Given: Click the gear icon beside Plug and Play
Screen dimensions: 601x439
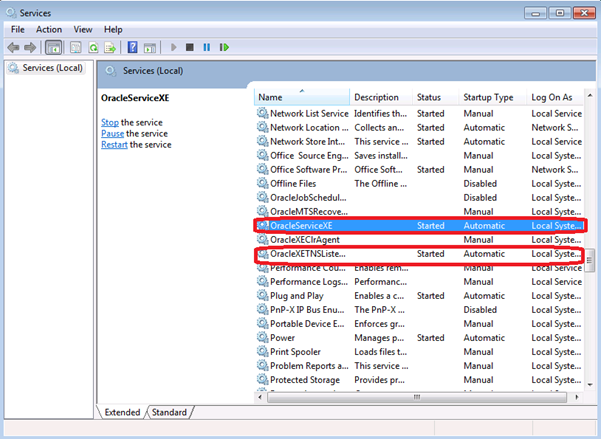Looking at the screenshot, I should tap(263, 296).
